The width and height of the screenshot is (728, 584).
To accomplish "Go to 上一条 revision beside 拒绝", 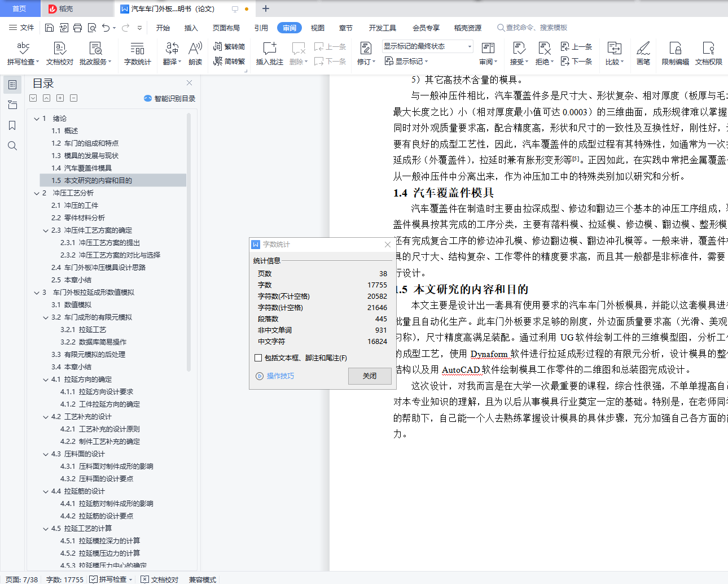I will 577,47.
